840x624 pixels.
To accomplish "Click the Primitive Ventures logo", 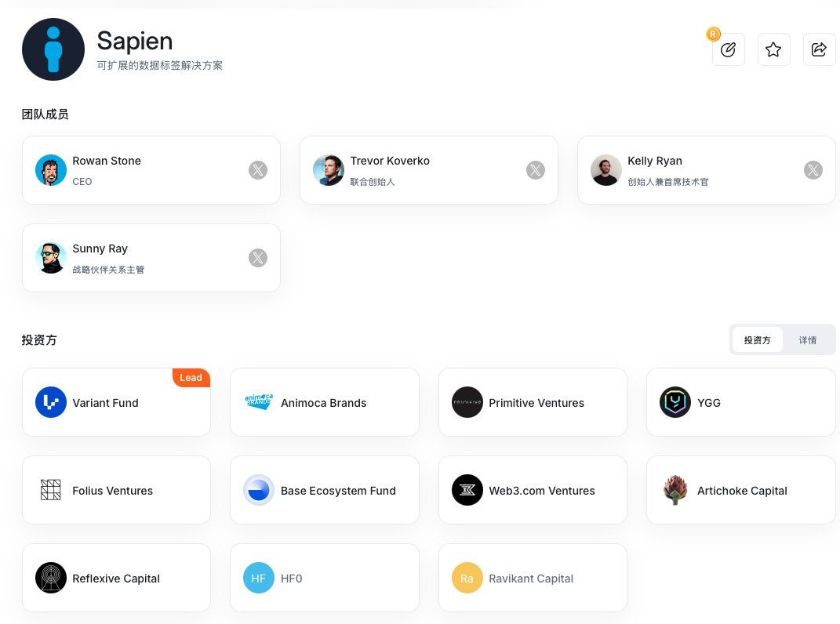I will 467,402.
